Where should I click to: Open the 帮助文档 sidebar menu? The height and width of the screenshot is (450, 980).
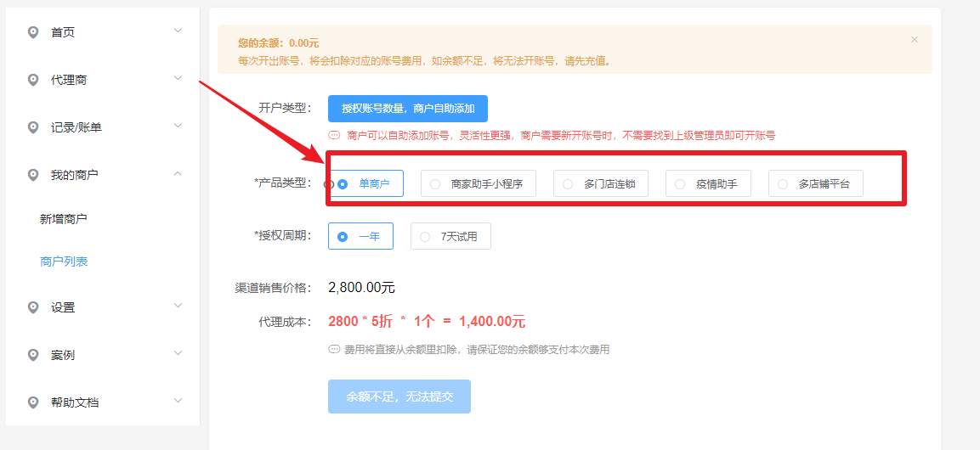[103, 402]
